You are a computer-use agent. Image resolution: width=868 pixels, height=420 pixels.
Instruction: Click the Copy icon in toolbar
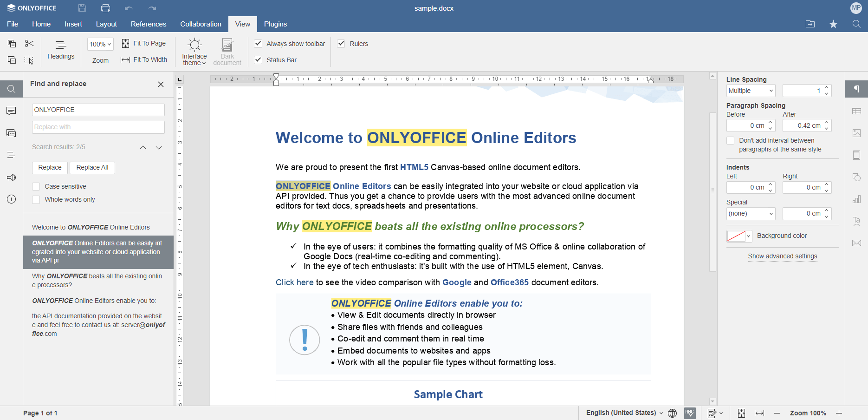12,44
